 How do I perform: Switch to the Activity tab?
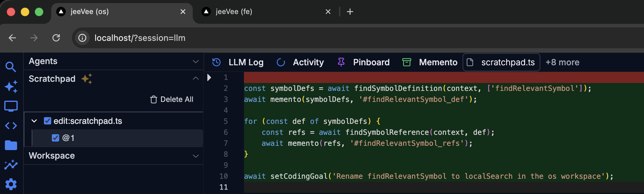click(x=301, y=62)
